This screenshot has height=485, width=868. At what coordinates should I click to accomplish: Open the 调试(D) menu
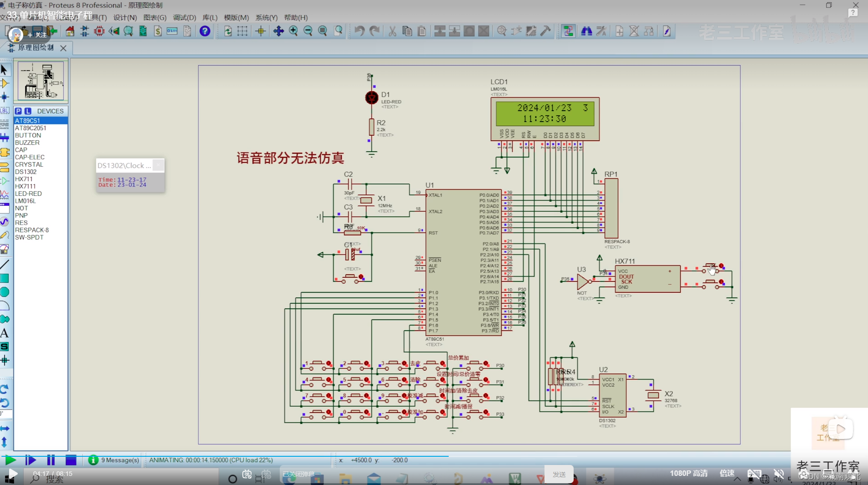pos(185,17)
